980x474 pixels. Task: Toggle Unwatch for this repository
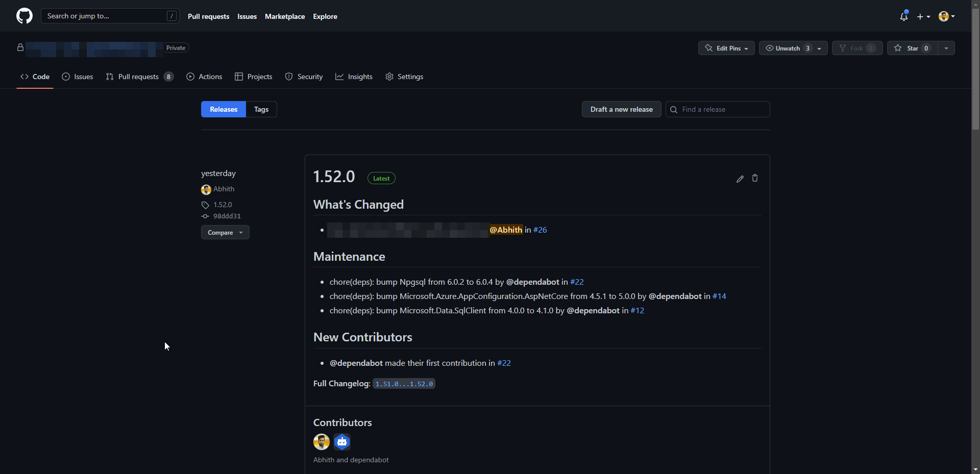click(787, 48)
